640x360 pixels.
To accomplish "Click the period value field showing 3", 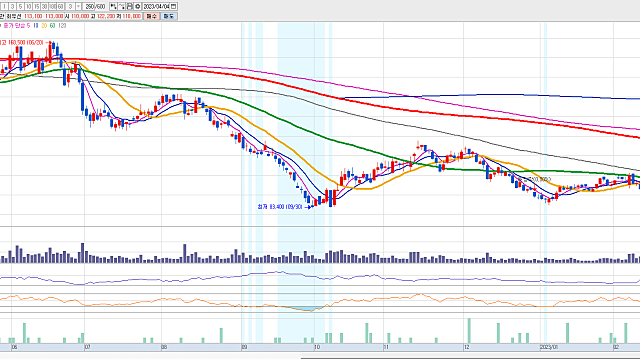I will 70,7.
